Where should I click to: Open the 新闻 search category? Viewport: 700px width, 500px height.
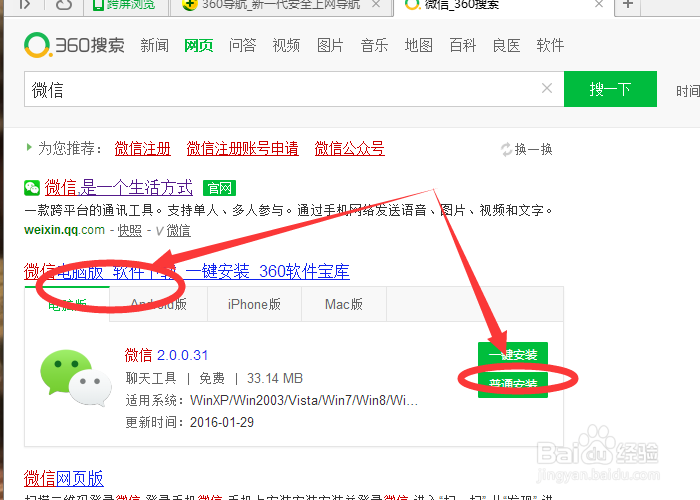point(154,46)
